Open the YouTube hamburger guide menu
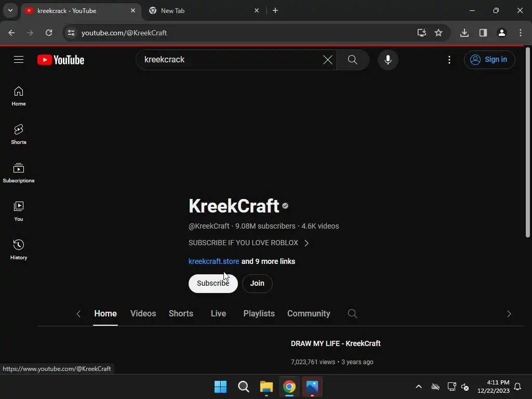Screen dimensions: 532x399 tap(19, 60)
